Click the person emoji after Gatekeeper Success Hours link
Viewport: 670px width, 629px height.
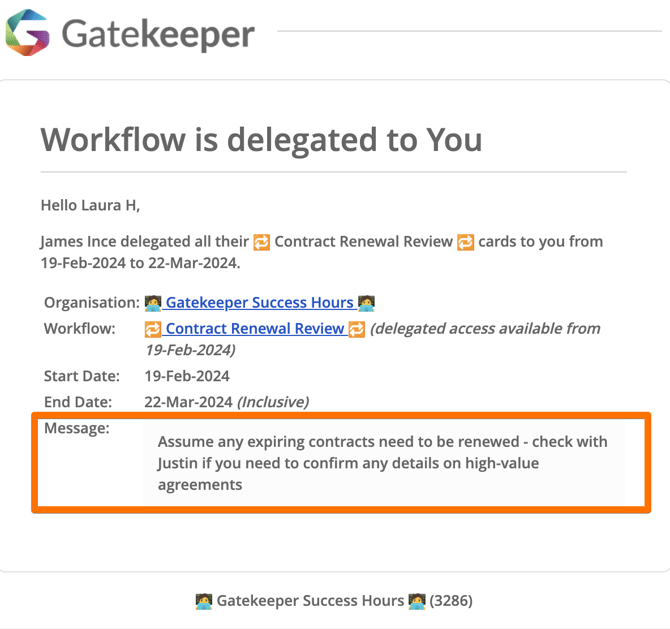(x=366, y=303)
